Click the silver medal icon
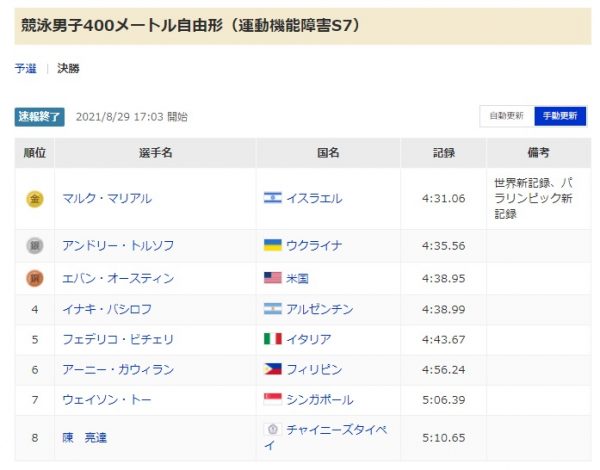The width and height of the screenshot is (600, 470). coord(35,245)
